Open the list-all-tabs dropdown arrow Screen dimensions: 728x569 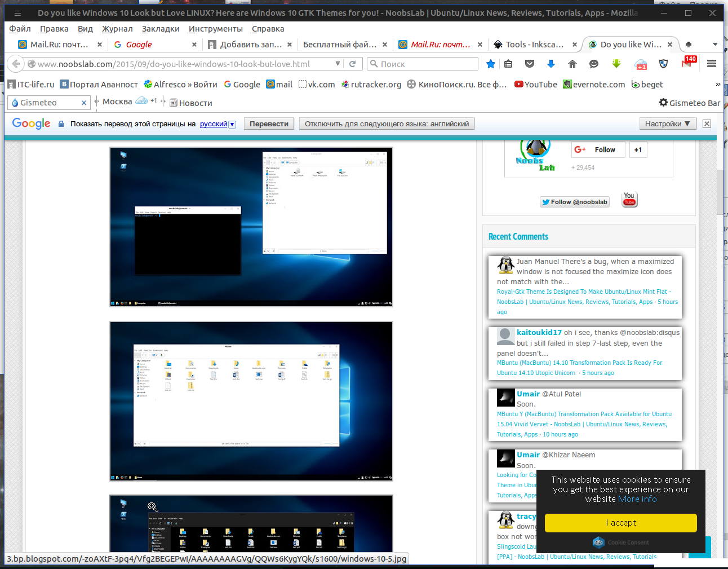tap(715, 44)
